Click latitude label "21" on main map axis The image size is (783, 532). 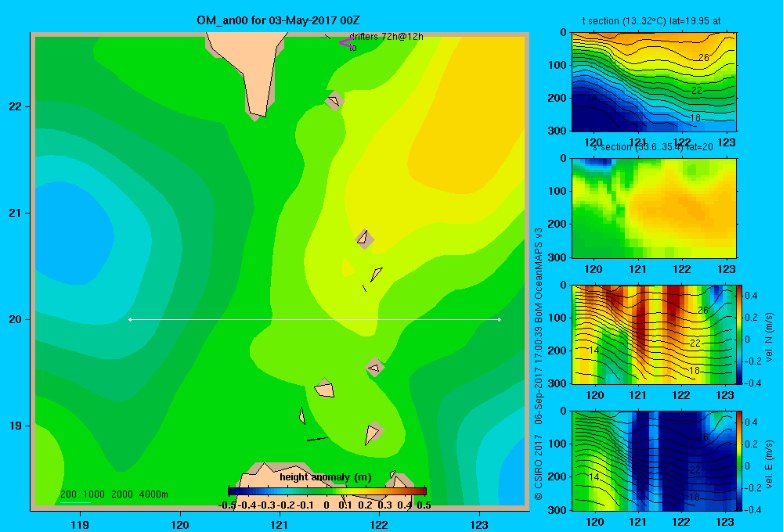(16, 213)
